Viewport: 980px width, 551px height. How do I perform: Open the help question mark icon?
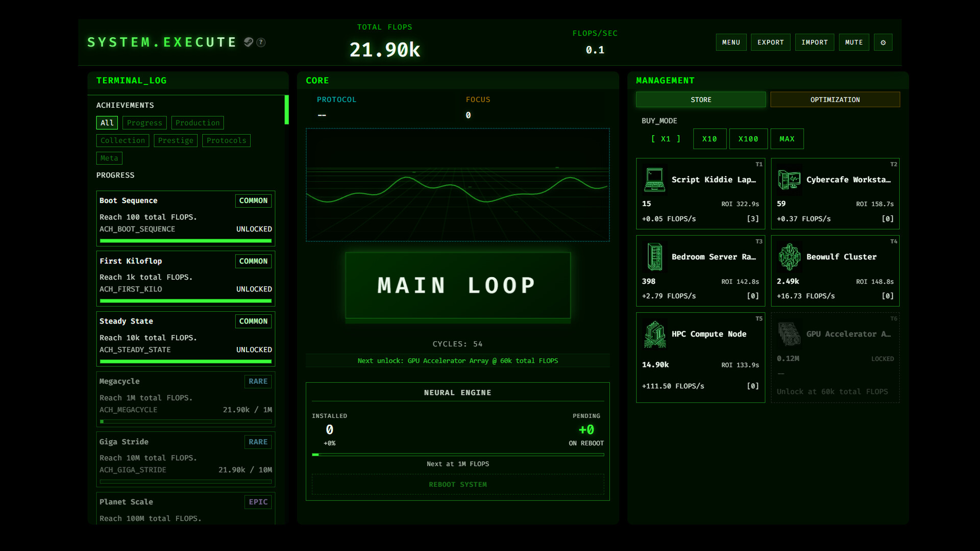[x=261, y=42]
